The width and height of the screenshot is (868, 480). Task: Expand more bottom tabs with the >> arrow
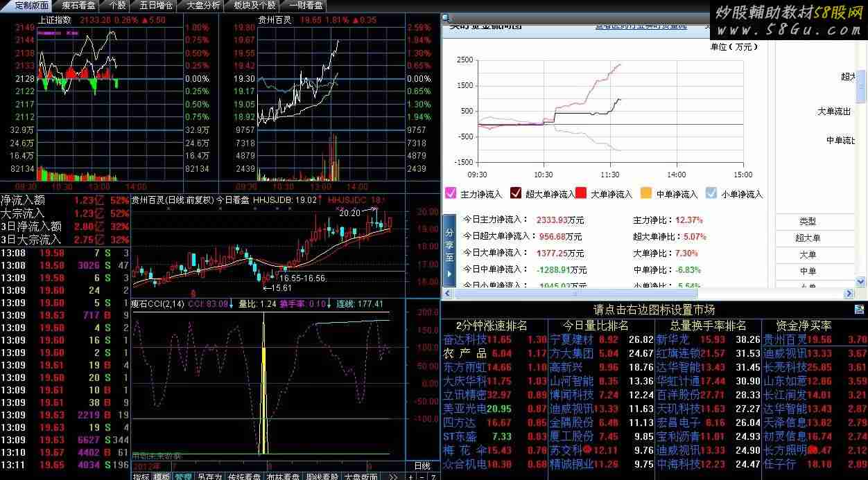392,477
